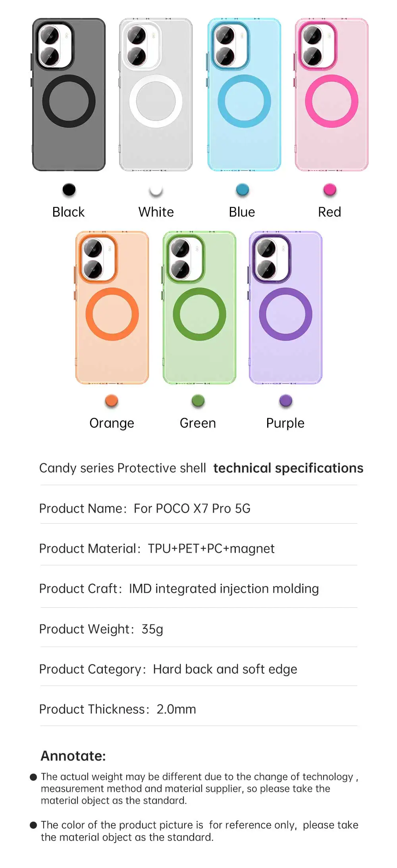Screen dimensions: 397x868
Task: Select the white phone case image
Action: pos(156,95)
